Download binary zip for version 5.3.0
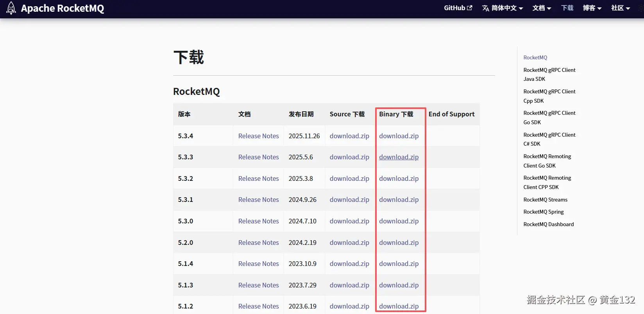This screenshot has height=314, width=644. (399, 221)
